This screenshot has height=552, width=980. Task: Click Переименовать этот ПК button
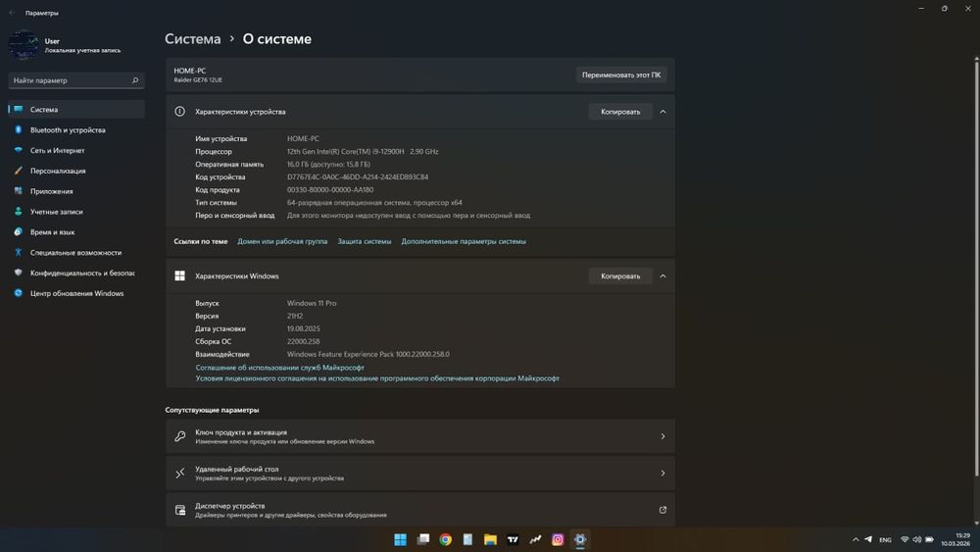tap(621, 75)
